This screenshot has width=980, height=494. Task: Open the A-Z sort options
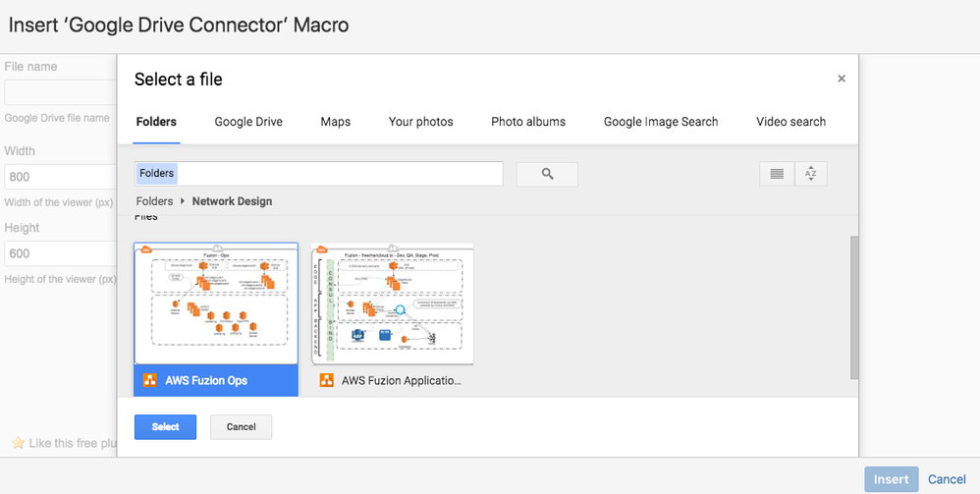coord(811,174)
